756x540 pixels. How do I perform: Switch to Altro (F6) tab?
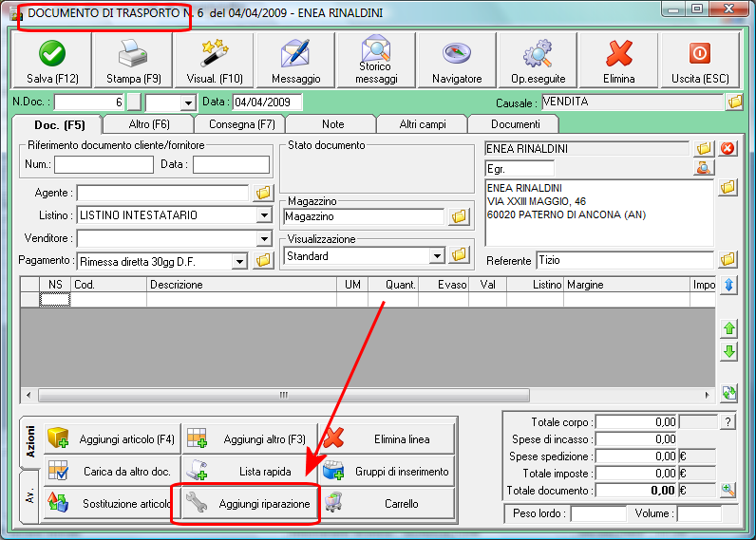click(x=149, y=124)
